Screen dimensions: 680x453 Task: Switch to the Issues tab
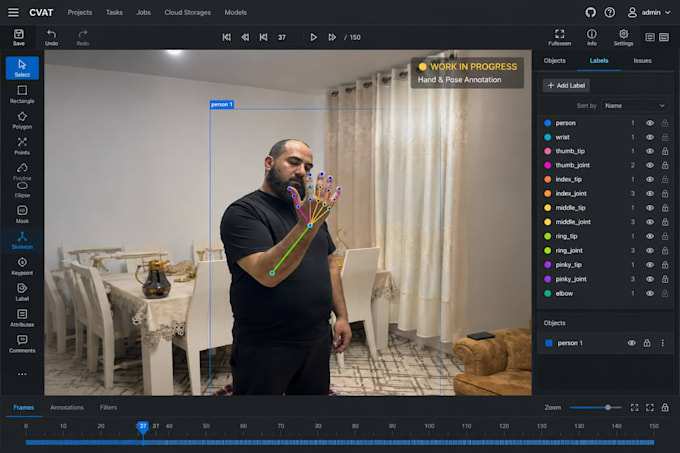point(642,61)
